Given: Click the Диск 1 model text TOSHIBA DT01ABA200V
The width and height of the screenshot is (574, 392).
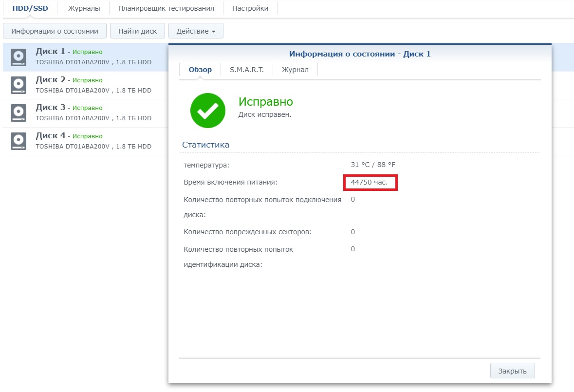Looking at the screenshot, I should pyautogui.click(x=74, y=62).
